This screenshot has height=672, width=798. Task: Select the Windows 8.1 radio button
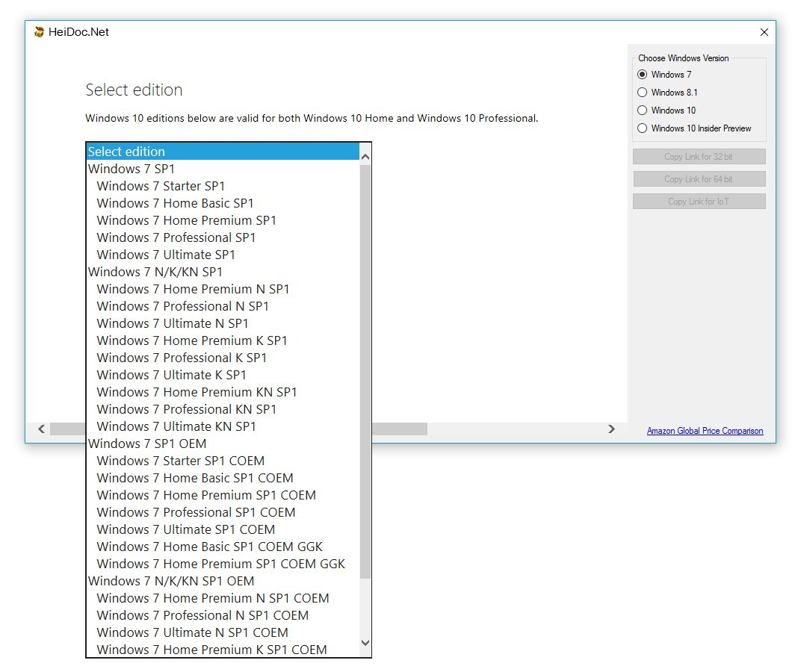point(643,93)
